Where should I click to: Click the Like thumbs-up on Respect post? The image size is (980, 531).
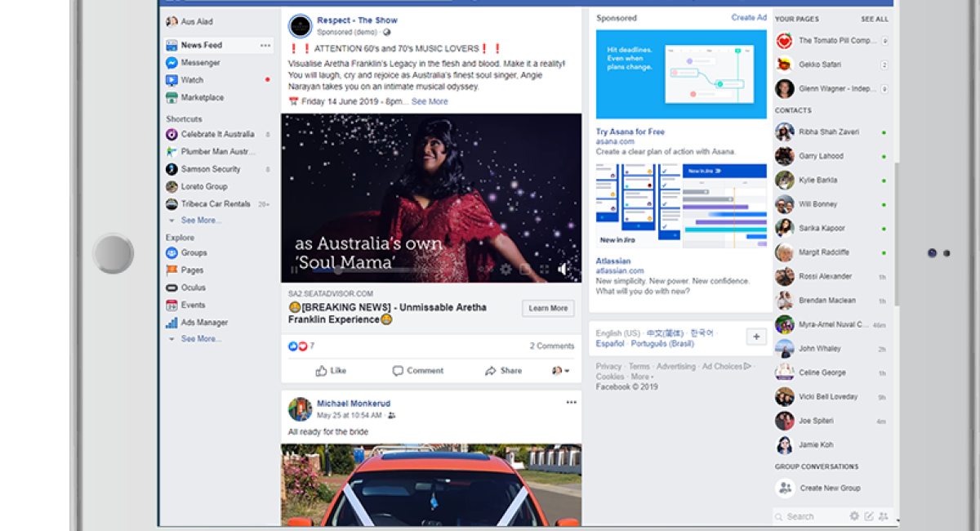321,371
